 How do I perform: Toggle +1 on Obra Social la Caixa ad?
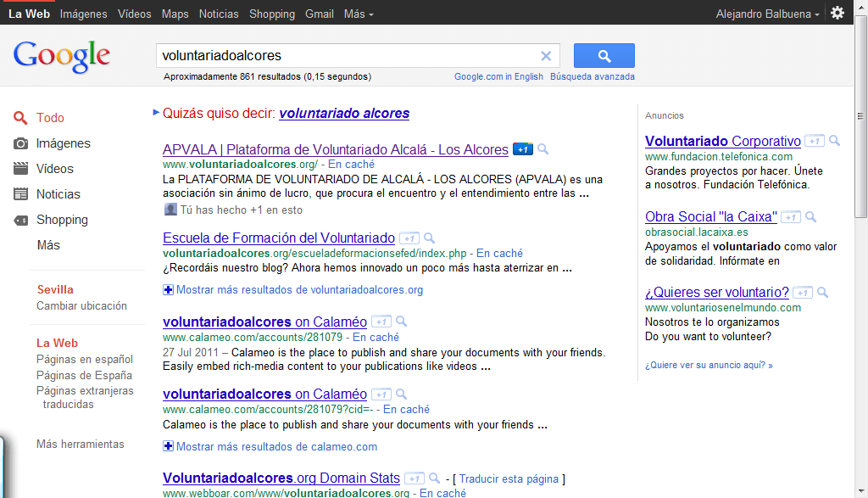[791, 216]
